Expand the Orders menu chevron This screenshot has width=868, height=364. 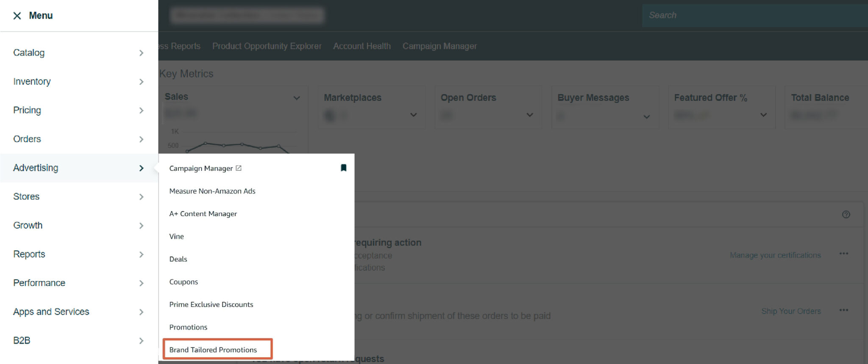pos(141,139)
